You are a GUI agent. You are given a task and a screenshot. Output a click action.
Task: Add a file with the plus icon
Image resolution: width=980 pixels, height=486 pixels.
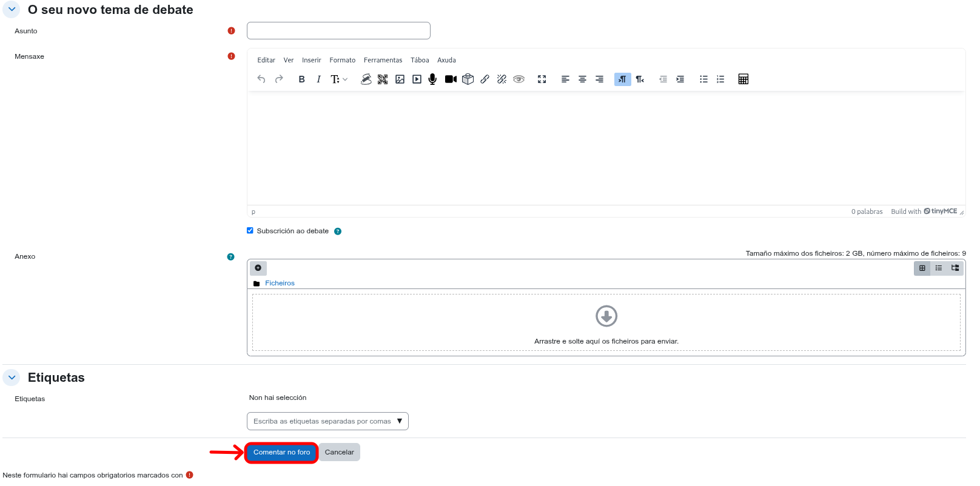tap(258, 268)
